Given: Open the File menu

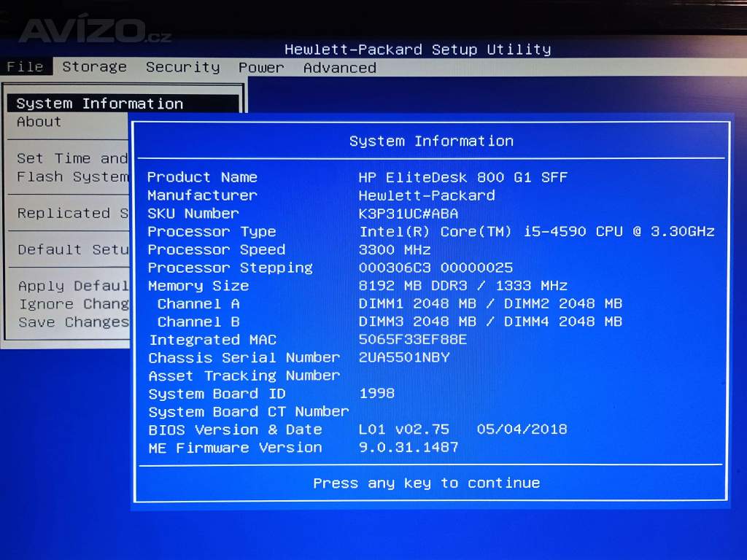Looking at the screenshot, I should point(26,66).
